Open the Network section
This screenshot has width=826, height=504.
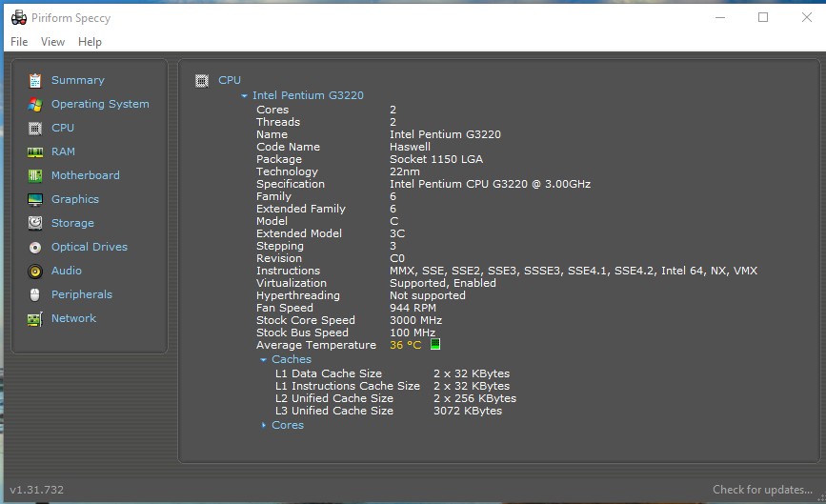[73, 318]
